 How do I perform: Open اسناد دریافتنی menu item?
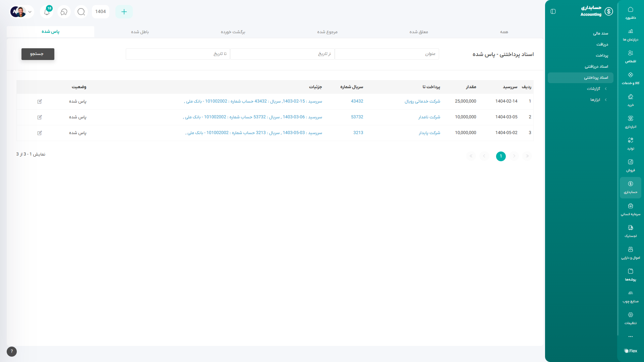tap(596, 67)
